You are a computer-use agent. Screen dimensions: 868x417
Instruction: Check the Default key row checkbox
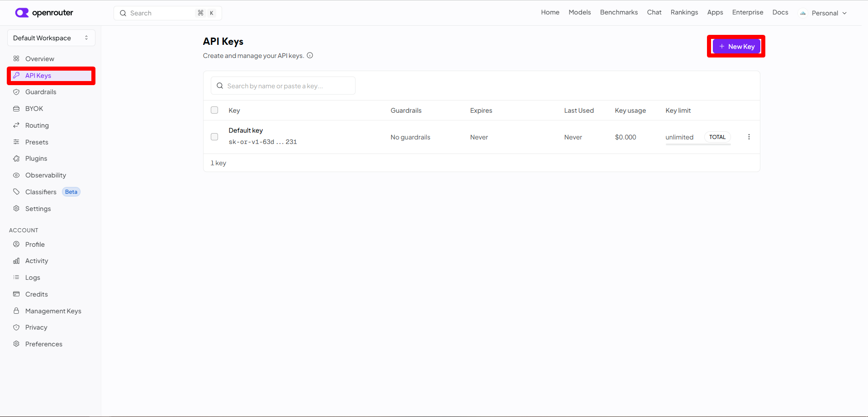(214, 137)
